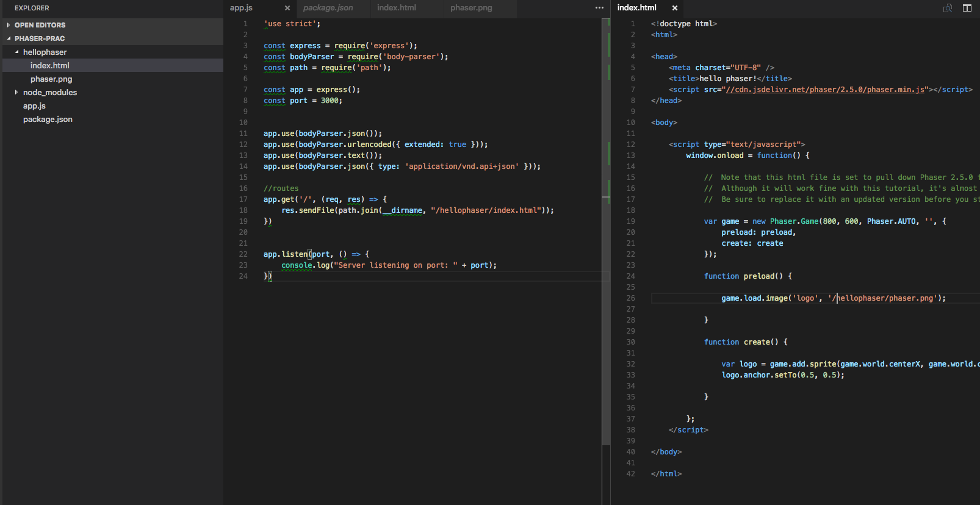Viewport: 980px width, 505px height.
Task: Click the 'var logo = game.add.sprite' line
Action: (x=850, y=364)
